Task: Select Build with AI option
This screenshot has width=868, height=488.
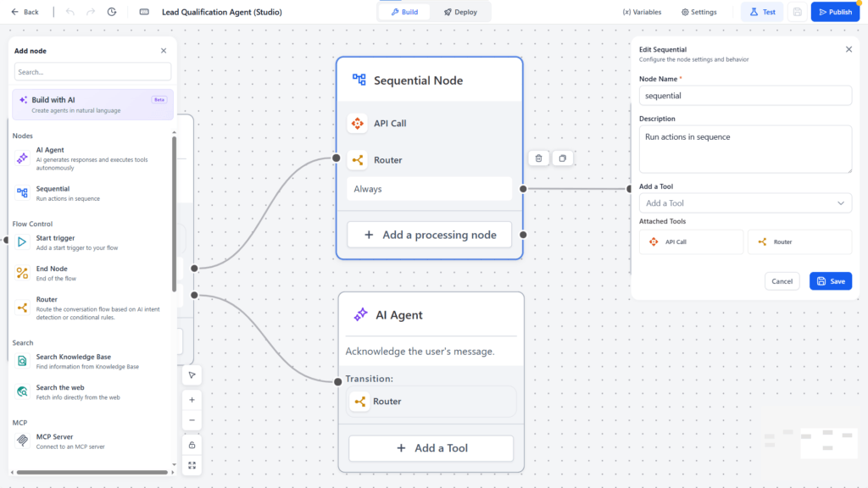Action: tap(92, 104)
